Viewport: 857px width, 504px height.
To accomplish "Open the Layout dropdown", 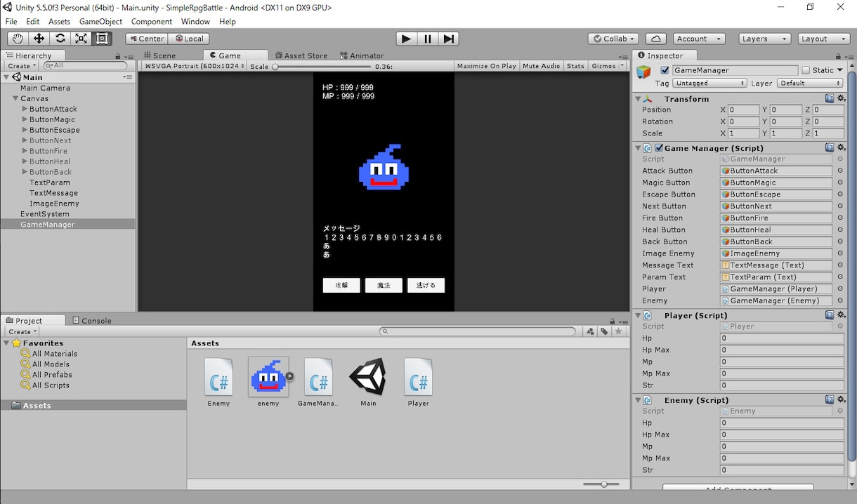I will pyautogui.click(x=824, y=39).
